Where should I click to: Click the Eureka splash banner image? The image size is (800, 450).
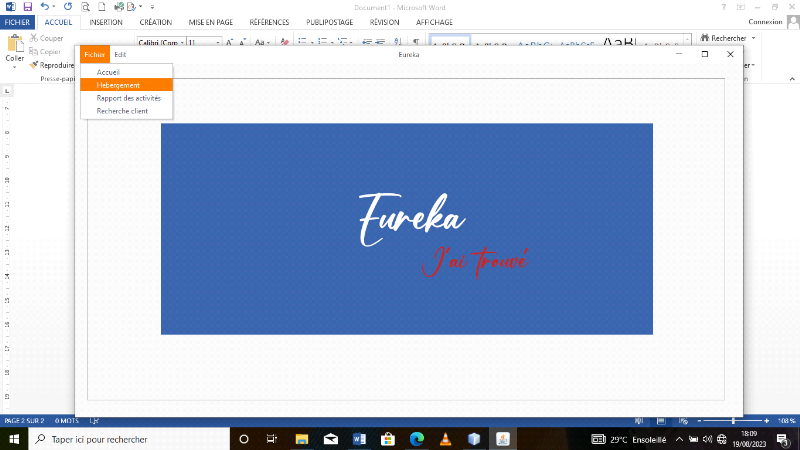click(x=407, y=229)
